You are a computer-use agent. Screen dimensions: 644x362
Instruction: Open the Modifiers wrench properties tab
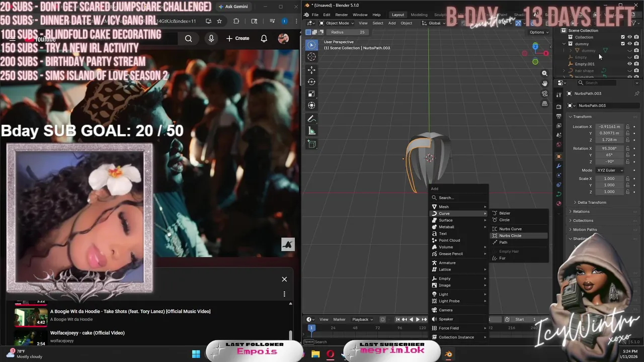[x=558, y=166]
